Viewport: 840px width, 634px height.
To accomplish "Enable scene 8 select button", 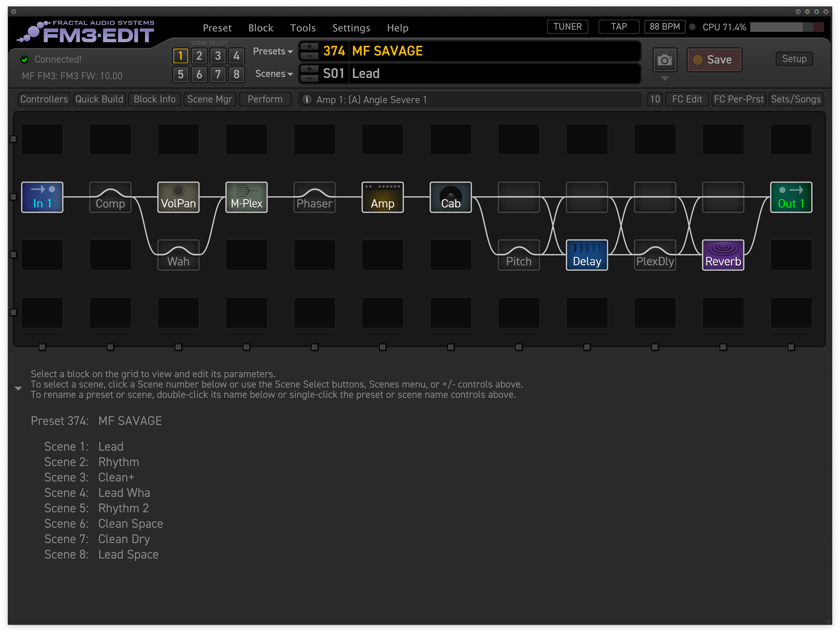I will pos(236,74).
